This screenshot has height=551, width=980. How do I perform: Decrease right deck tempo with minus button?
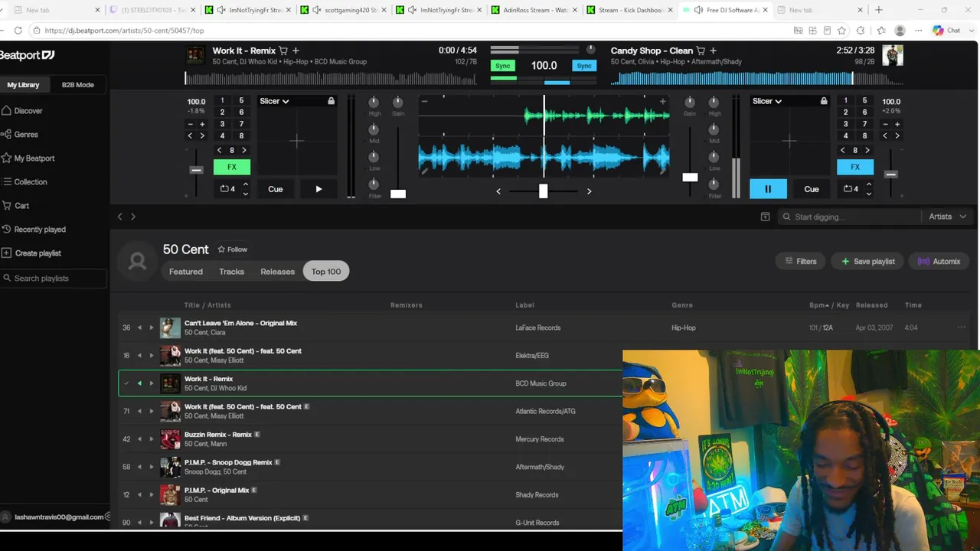885,124
